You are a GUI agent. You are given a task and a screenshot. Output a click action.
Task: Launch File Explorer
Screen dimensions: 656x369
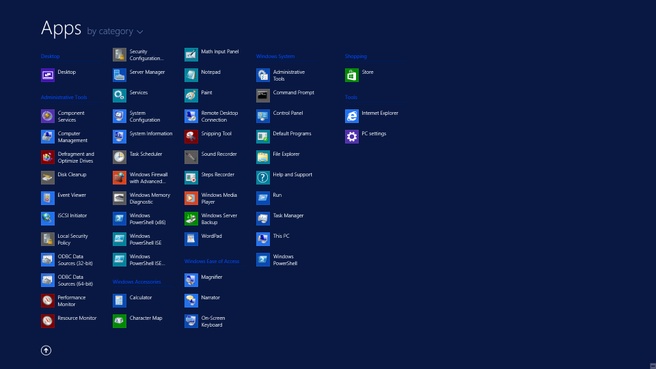pyautogui.click(x=278, y=157)
